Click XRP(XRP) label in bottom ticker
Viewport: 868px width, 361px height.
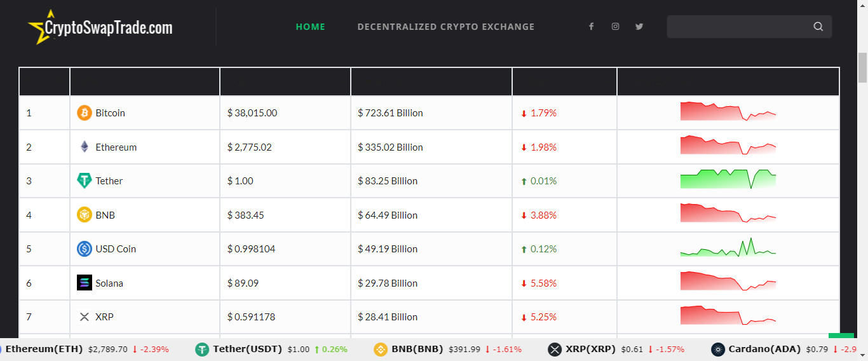coord(590,349)
